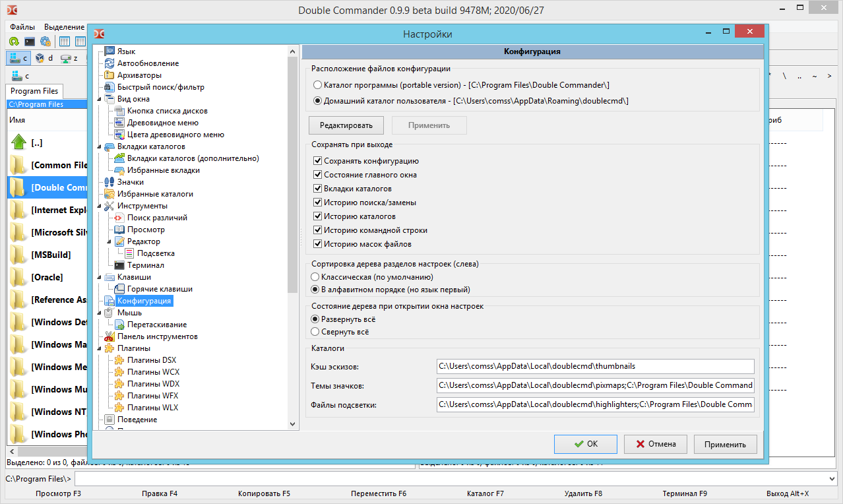Click the Редактировать button
The height and width of the screenshot is (504, 843).
coord(346,125)
